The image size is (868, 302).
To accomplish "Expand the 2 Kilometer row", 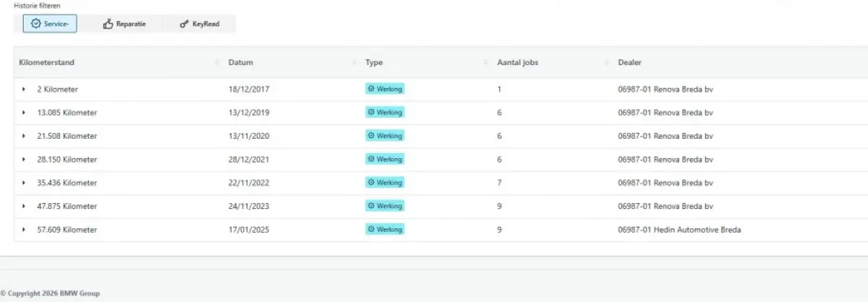I will coord(24,90).
